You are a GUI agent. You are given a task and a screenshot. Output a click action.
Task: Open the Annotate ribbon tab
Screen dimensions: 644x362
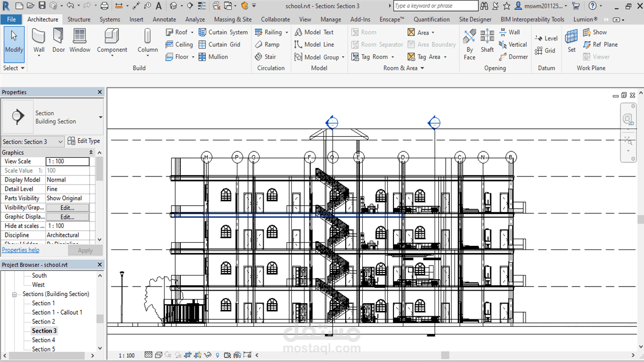click(x=164, y=19)
